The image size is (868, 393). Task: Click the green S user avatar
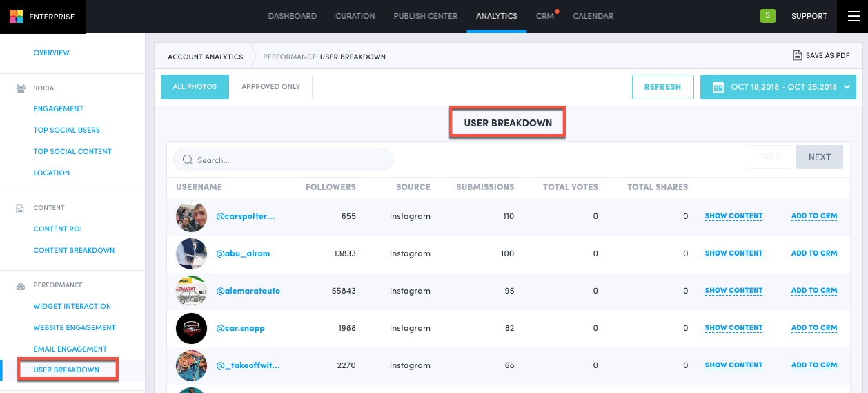(767, 16)
